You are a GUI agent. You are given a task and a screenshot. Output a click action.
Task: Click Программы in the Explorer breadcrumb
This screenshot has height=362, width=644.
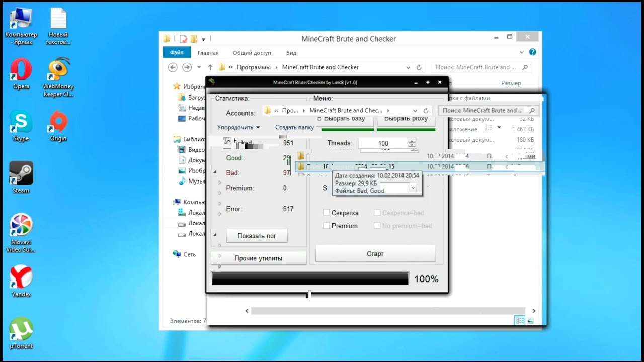254,67
